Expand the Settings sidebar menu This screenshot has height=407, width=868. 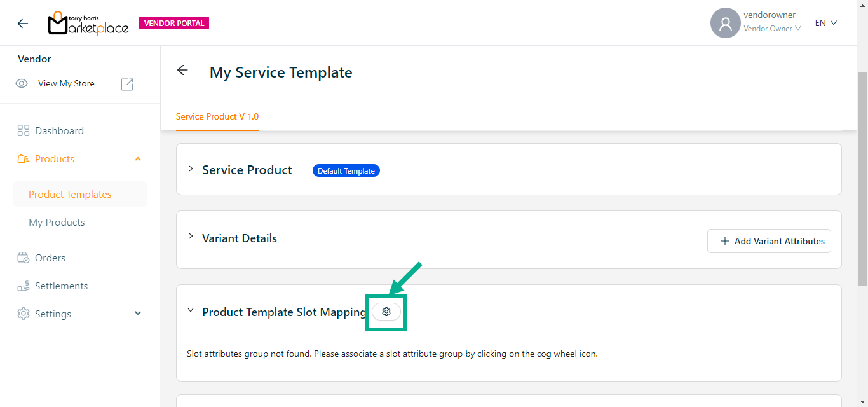click(x=138, y=314)
